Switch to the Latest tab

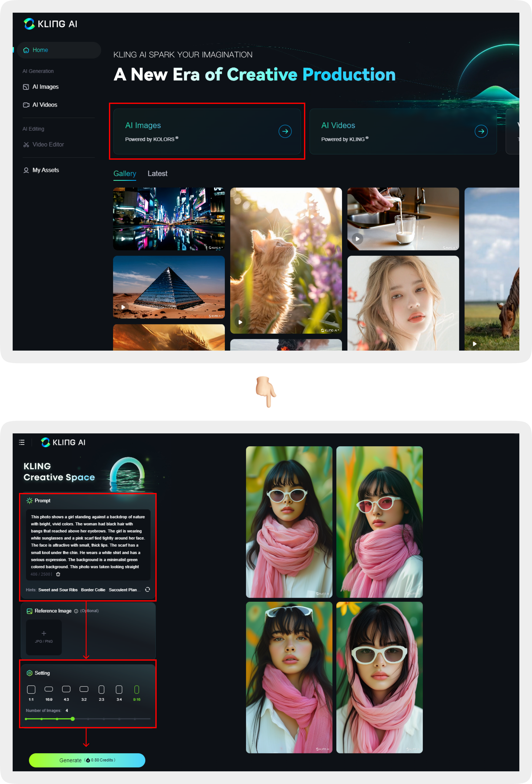coord(157,173)
